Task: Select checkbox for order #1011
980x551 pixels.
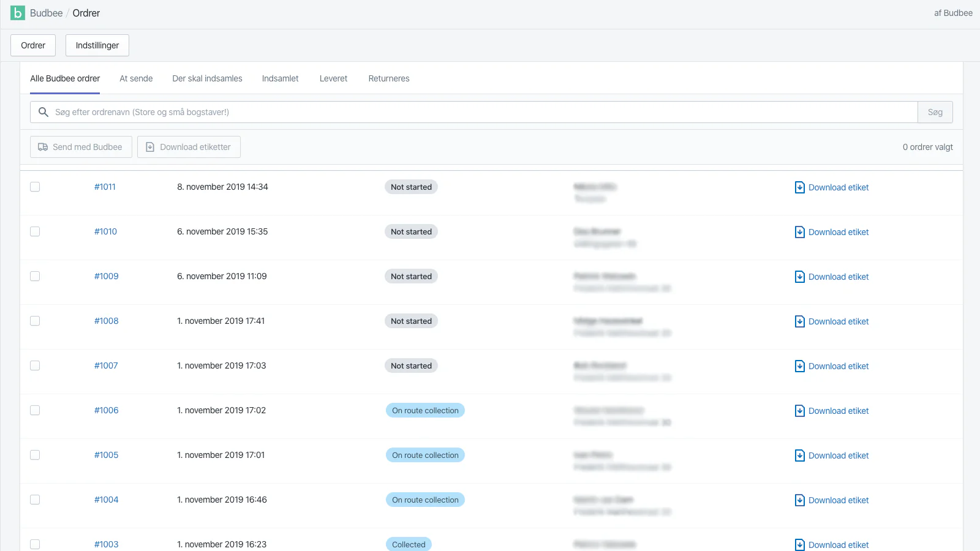Action: point(35,187)
